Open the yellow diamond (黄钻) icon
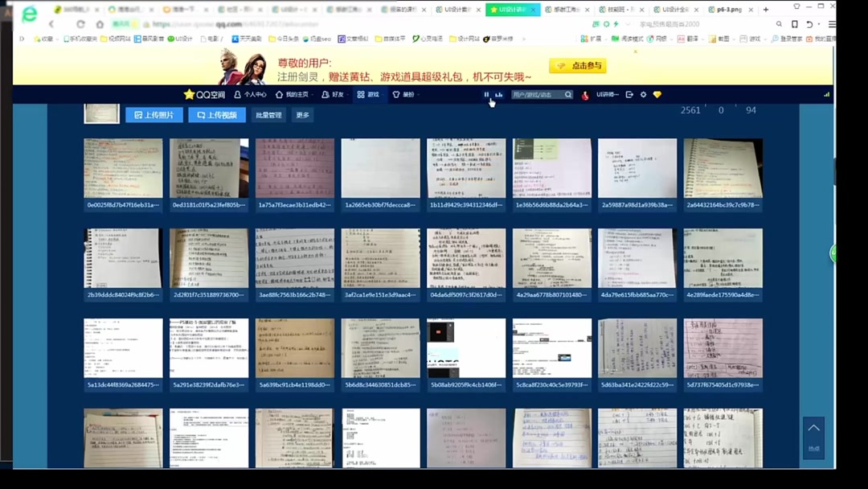The height and width of the screenshot is (489, 868). pyautogui.click(x=657, y=94)
